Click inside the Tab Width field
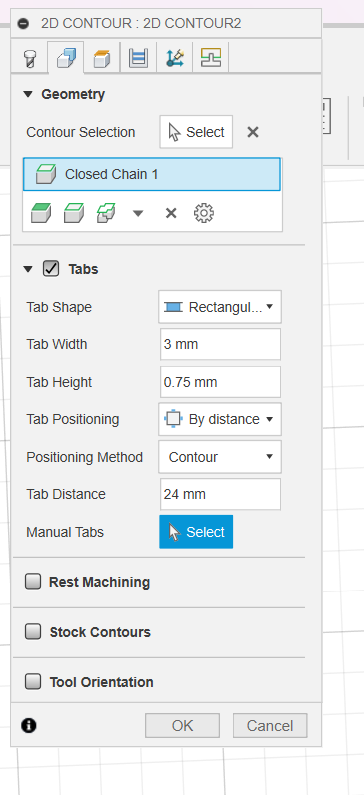The width and height of the screenshot is (364, 795). (221, 344)
